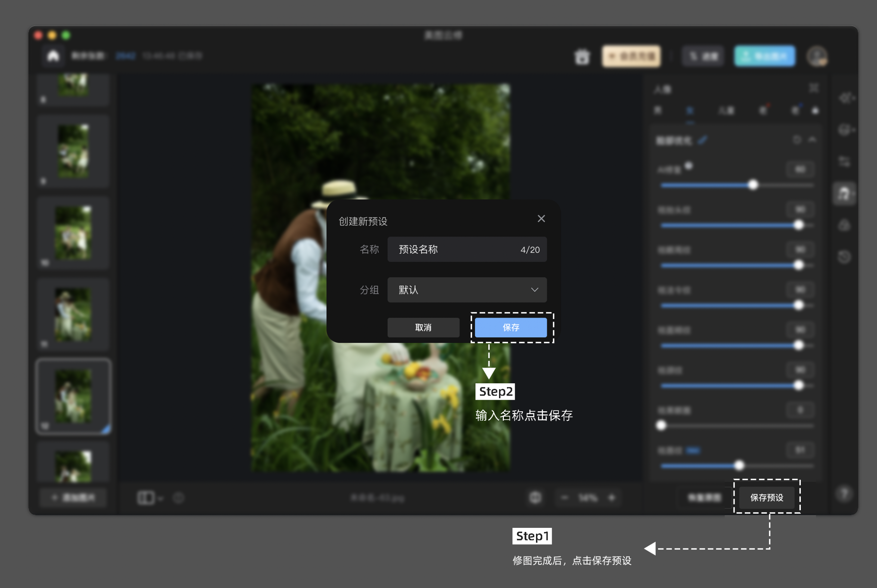Open the gift box icon in top toolbar

pos(582,57)
